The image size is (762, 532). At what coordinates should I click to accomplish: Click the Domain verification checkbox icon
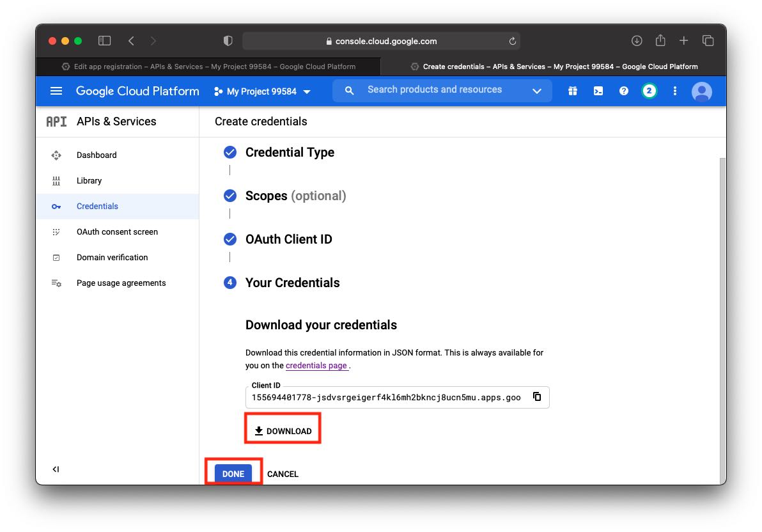pyautogui.click(x=56, y=258)
